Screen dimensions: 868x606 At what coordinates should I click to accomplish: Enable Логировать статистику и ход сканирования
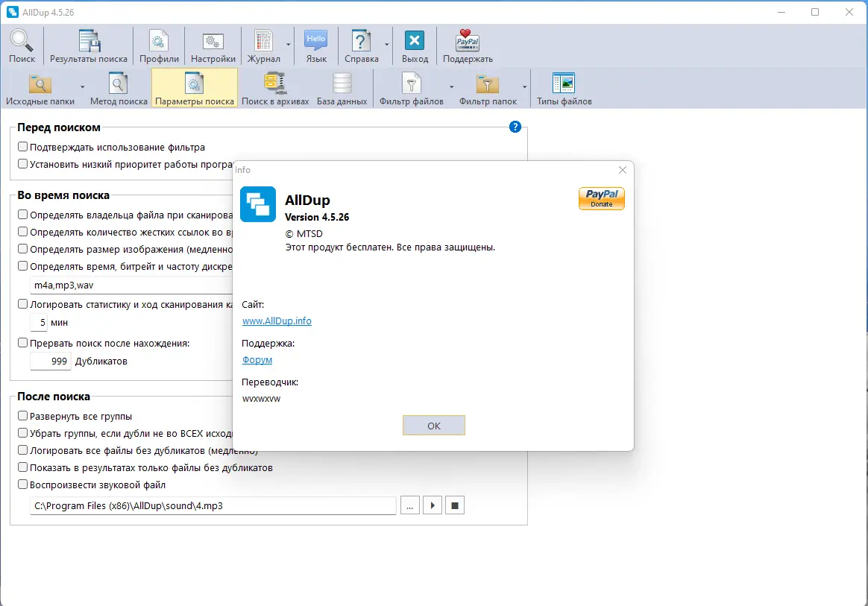point(22,304)
